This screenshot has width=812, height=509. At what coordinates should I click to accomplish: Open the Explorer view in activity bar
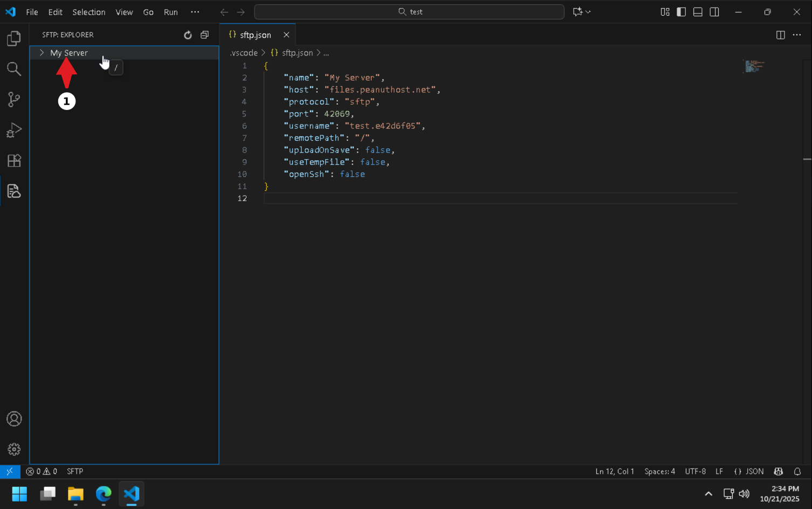14,38
